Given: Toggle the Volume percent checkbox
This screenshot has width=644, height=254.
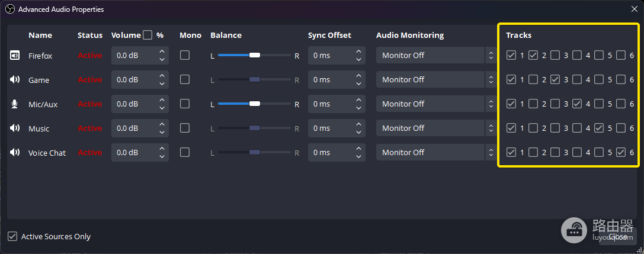Looking at the screenshot, I should (148, 35).
